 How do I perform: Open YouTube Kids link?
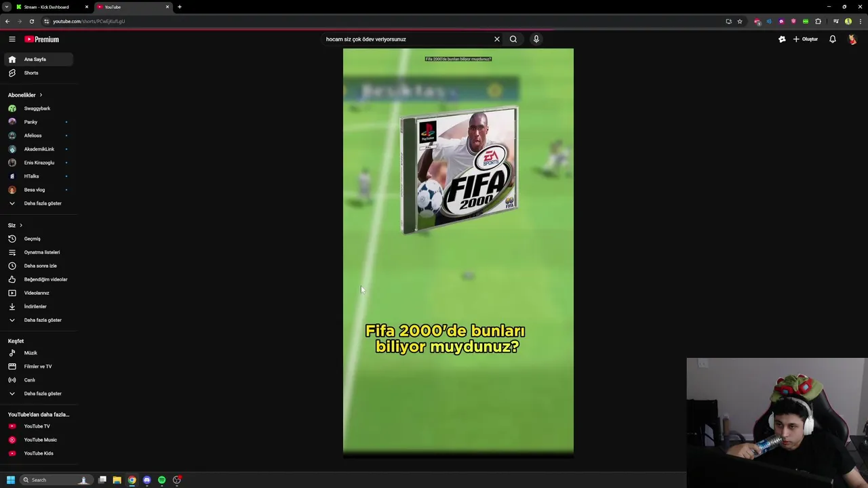[38, 453]
